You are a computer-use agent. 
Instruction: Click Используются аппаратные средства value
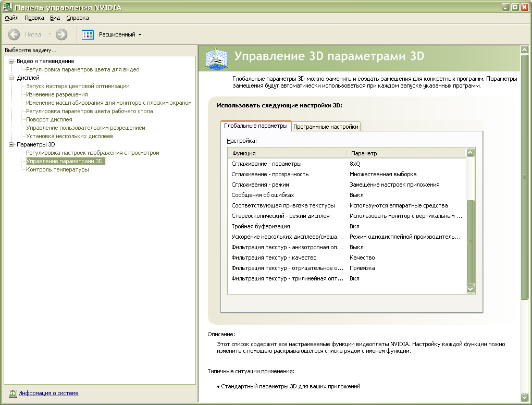coord(399,205)
